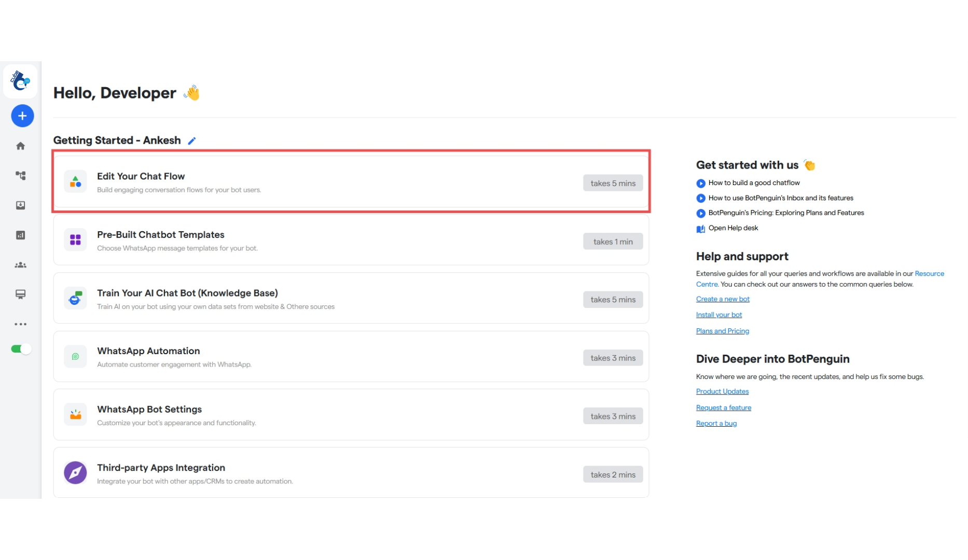Image resolution: width=968 pixels, height=560 pixels.
Task: Click 'Integrate your bot with other apps/CRMs' text
Action: point(195,481)
